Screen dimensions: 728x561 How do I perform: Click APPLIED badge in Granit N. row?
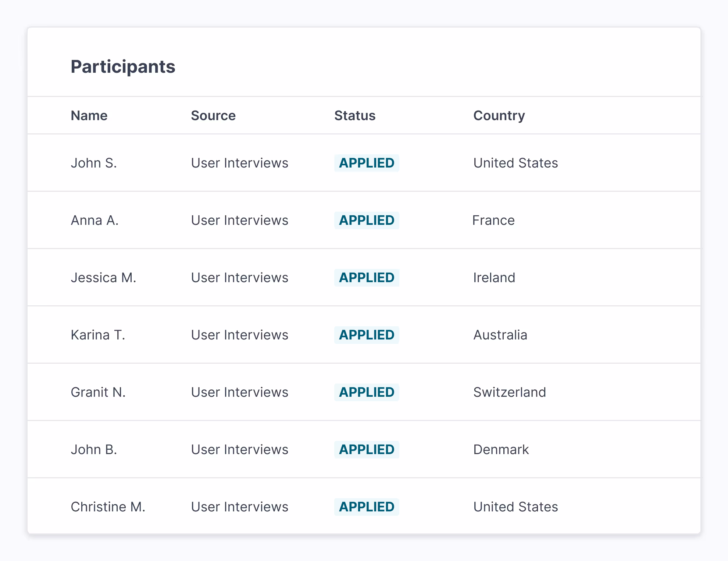click(x=366, y=392)
